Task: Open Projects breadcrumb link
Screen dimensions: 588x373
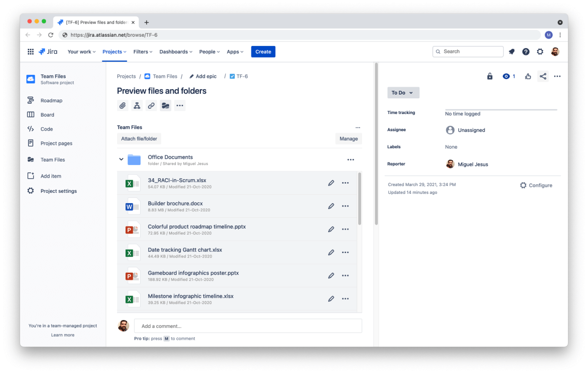Action: pos(126,76)
